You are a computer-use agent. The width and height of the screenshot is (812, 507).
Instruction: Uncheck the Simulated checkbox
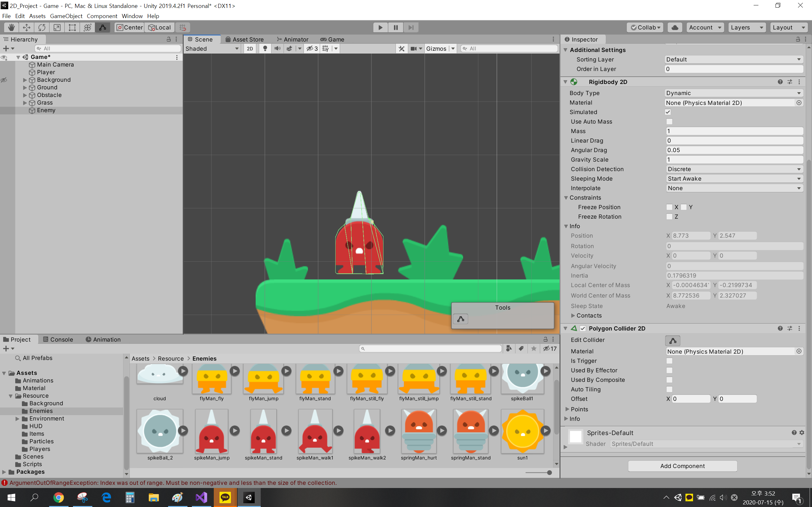coord(668,112)
